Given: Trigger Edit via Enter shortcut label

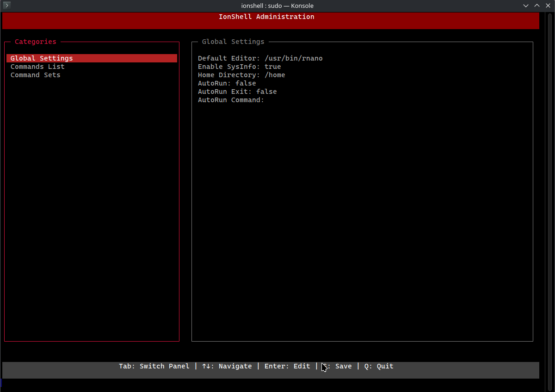Looking at the screenshot, I should click(287, 366).
